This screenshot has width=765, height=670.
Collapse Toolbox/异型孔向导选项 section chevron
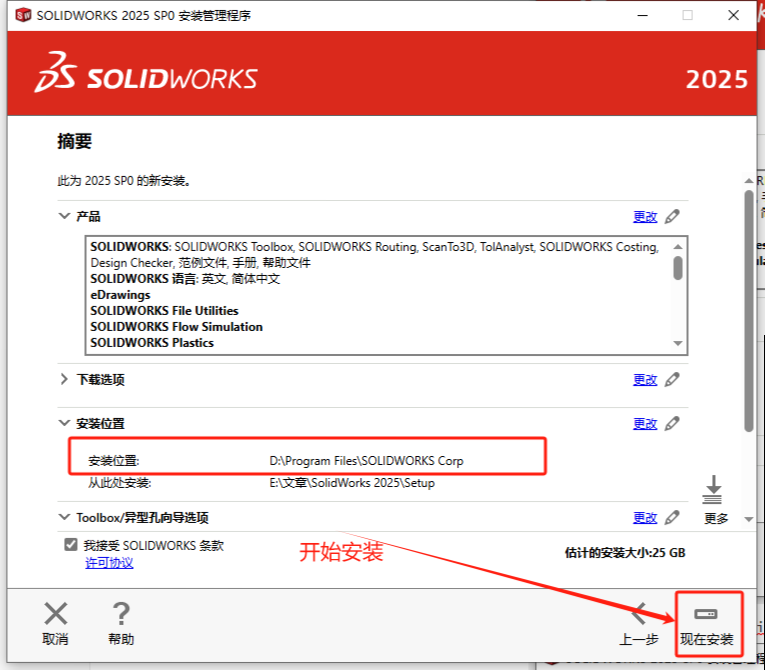64,517
